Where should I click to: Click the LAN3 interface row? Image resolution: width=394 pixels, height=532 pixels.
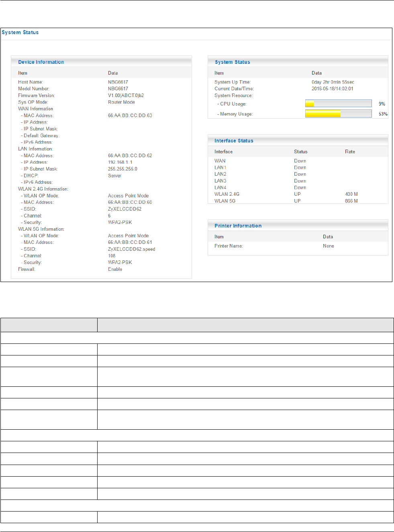[x=298, y=181]
